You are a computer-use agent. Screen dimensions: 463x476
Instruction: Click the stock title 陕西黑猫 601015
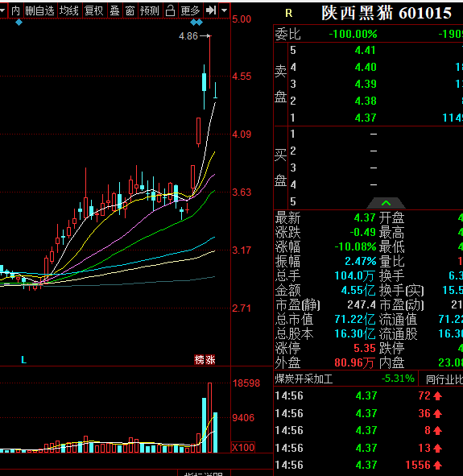click(387, 13)
